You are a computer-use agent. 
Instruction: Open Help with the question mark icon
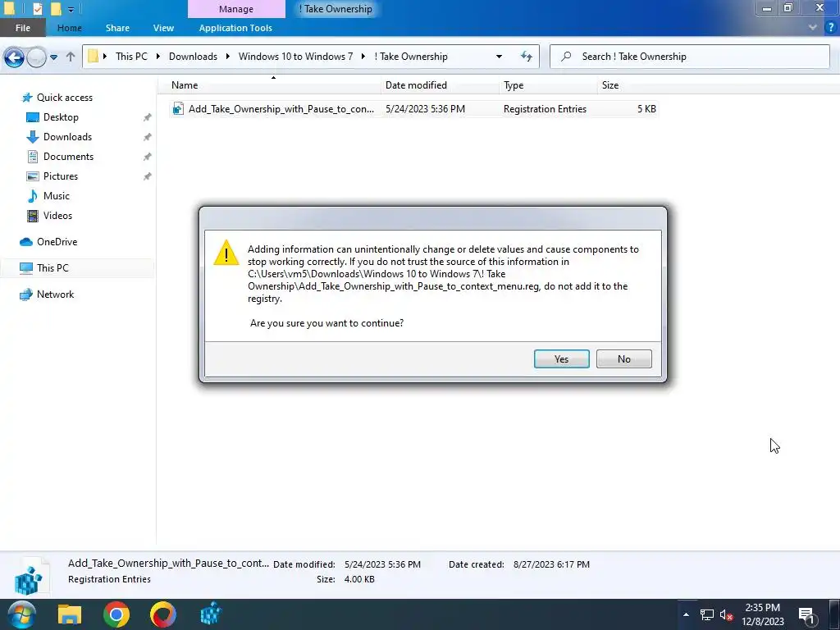831,27
